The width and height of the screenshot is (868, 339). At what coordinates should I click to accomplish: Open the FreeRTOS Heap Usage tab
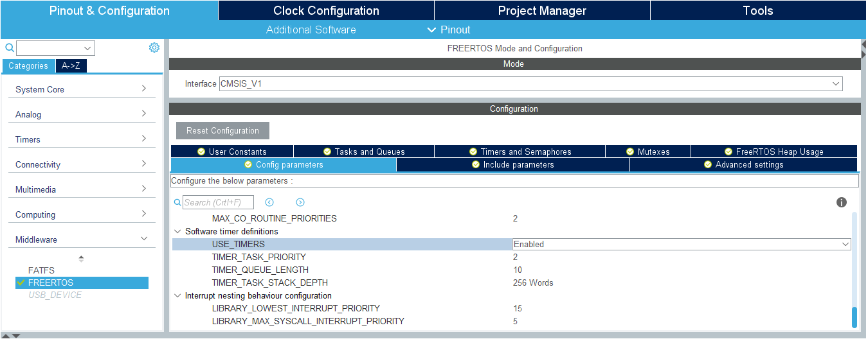[774, 152]
